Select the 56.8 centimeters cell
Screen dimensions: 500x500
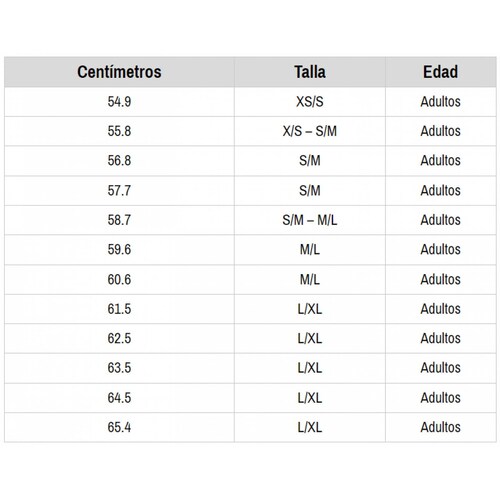click(119, 161)
